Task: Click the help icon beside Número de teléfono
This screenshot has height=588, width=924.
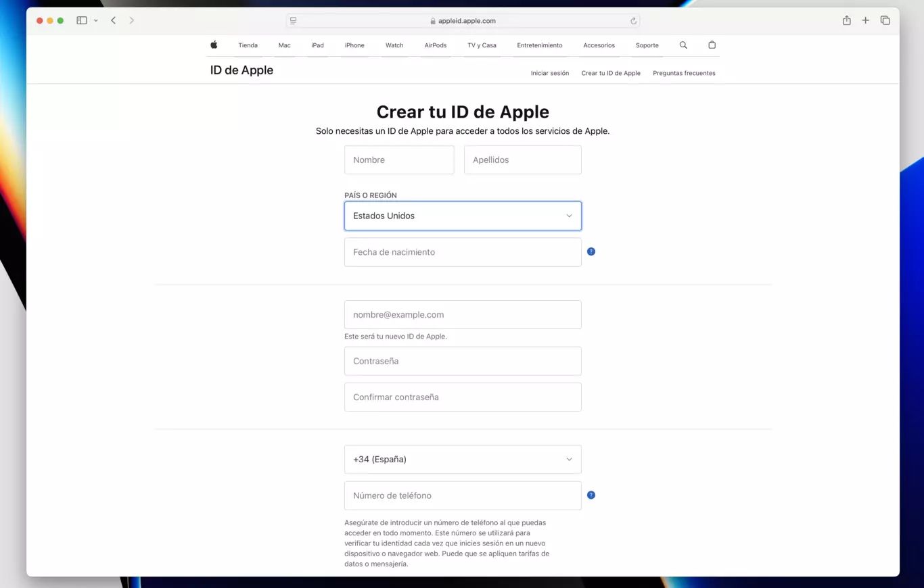Action: (591, 495)
